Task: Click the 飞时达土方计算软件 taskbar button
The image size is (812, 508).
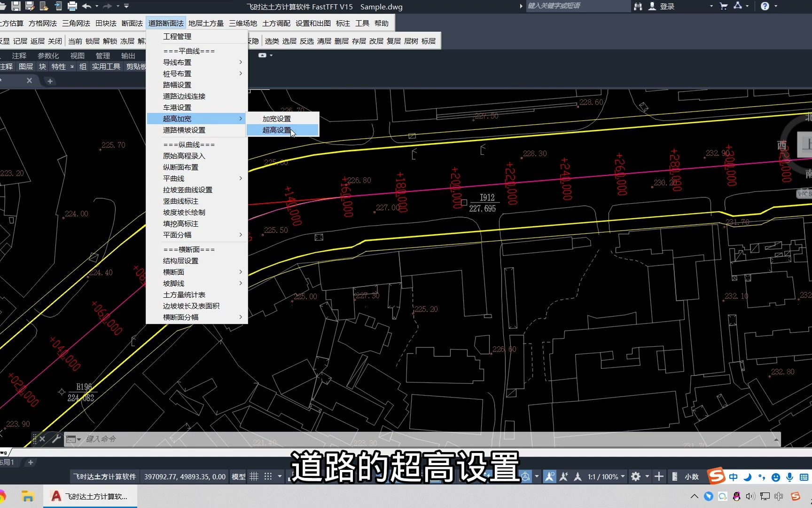Action: [x=89, y=496]
